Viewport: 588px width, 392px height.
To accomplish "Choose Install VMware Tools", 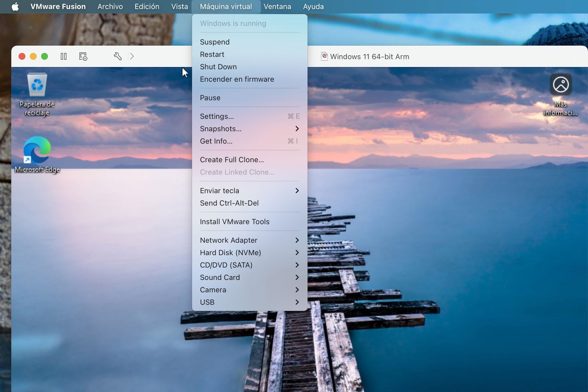I will pyautogui.click(x=250, y=222).
